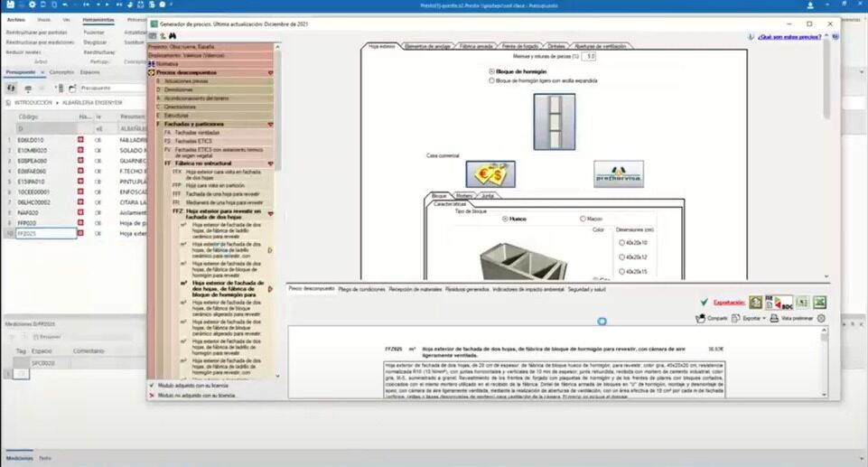Open the settings gear next to Vista preliminar
This screenshot has width=868, height=467.
tap(821, 319)
